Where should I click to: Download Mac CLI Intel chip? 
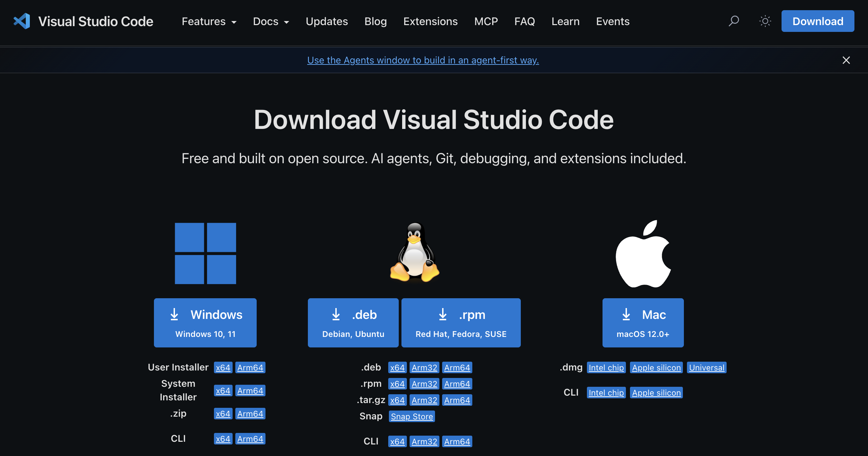click(606, 393)
